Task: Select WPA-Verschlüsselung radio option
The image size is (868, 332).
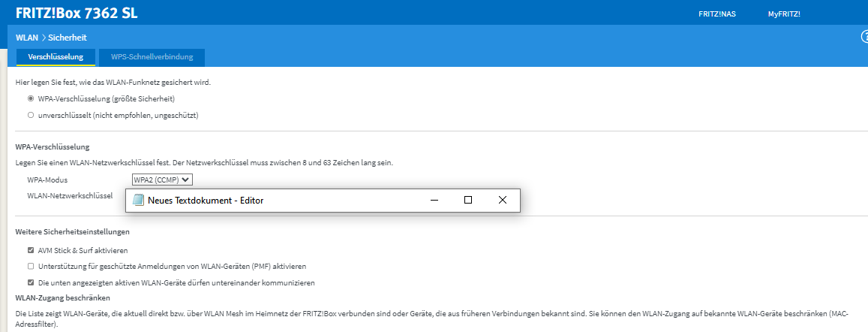Action: tap(31, 98)
